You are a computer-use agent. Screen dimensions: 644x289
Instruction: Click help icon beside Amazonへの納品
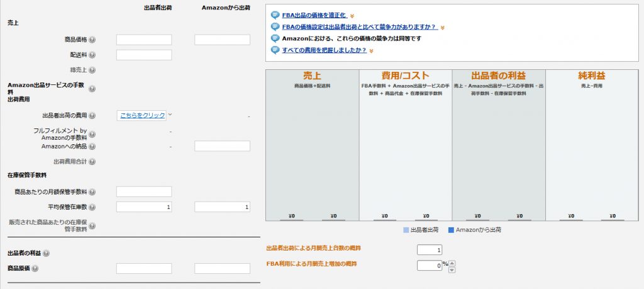point(92,146)
